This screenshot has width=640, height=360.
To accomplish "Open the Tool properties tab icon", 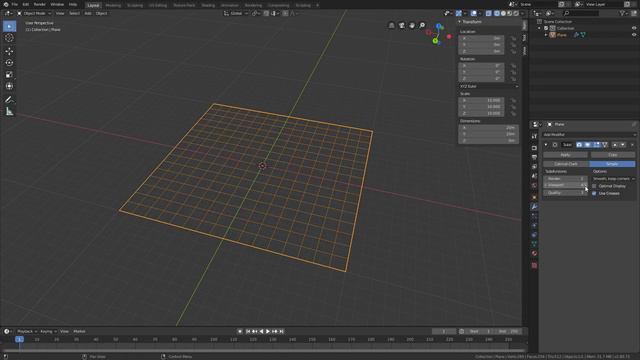I will point(534,136).
